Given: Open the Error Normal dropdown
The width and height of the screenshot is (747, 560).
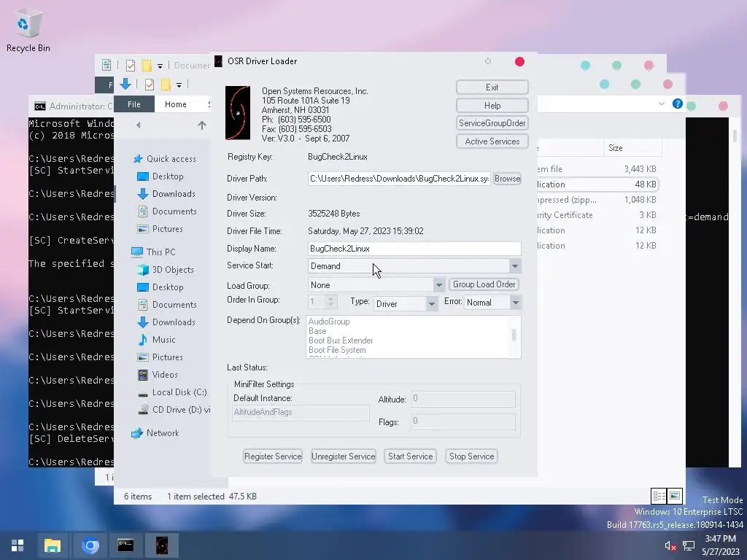Looking at the screenshot, I should coord(516,303).
